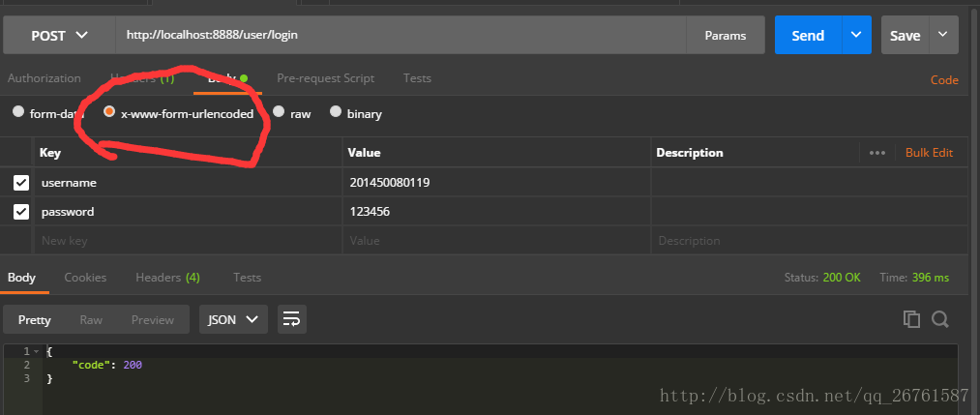Click the 396 ms time text
This screenshot has height=415, width=980.
coord(930,278)
